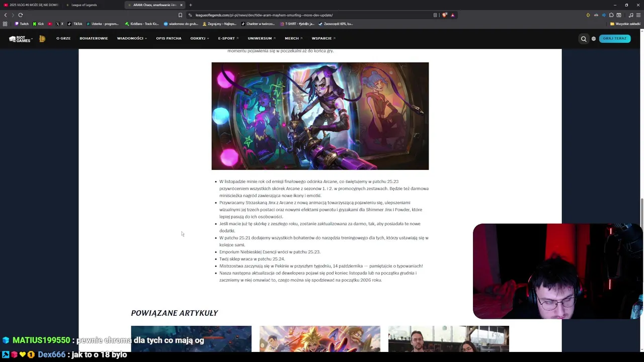Open the middle related article thumbnail

click(x=320, y=339)
